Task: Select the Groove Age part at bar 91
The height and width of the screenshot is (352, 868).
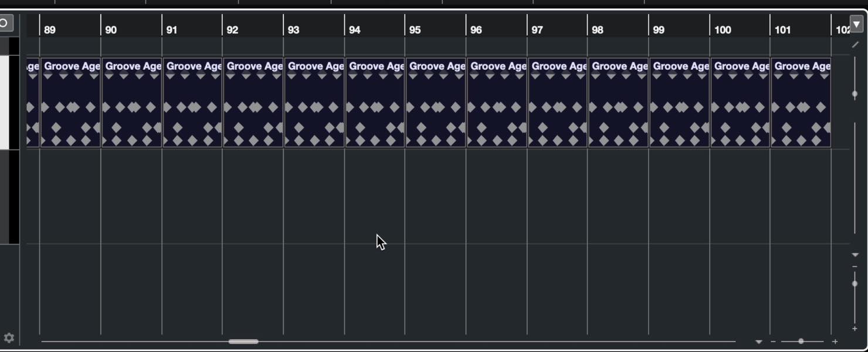Action: [192, 103]
